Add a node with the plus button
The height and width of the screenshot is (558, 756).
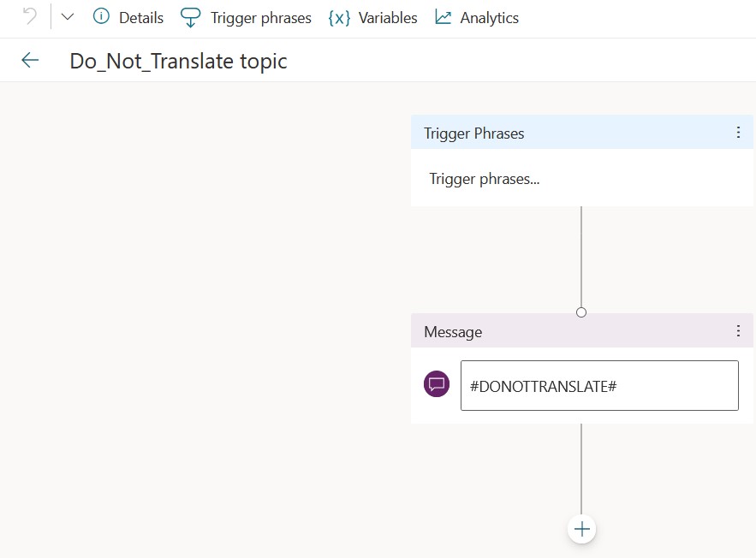coord(581,529)
